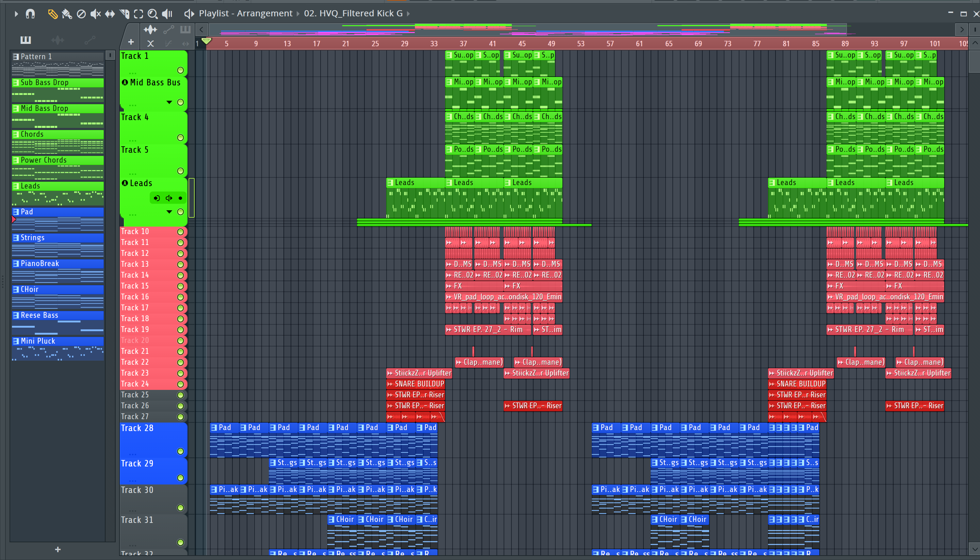
Task: Select the Draw pencil tool
Action: coord(52,14)
